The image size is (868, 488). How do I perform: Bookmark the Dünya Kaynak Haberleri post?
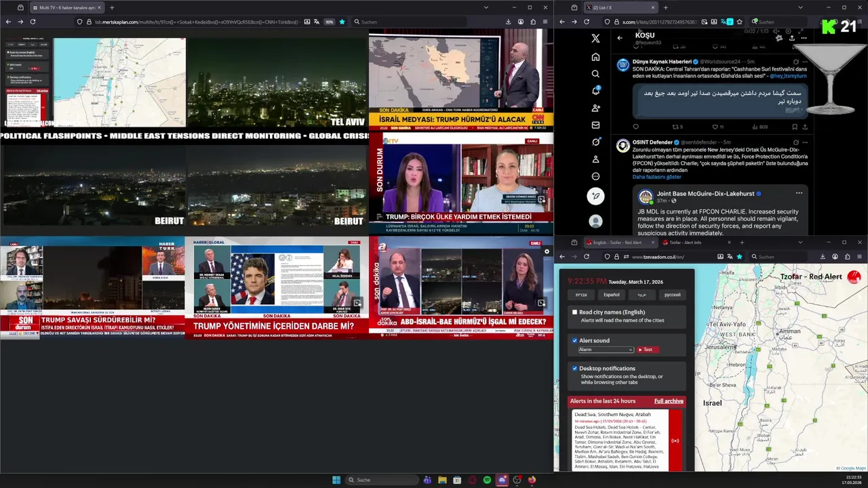795,127
